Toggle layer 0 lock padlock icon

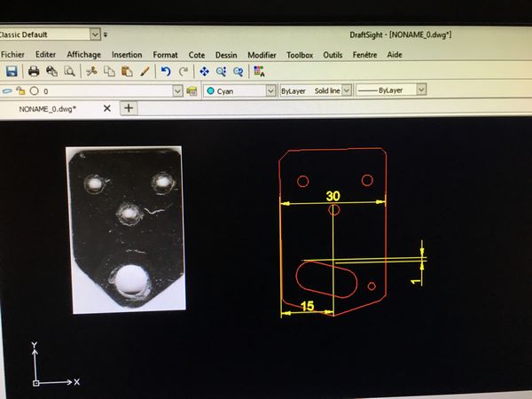pyautogui.click(x=20, y=90)
